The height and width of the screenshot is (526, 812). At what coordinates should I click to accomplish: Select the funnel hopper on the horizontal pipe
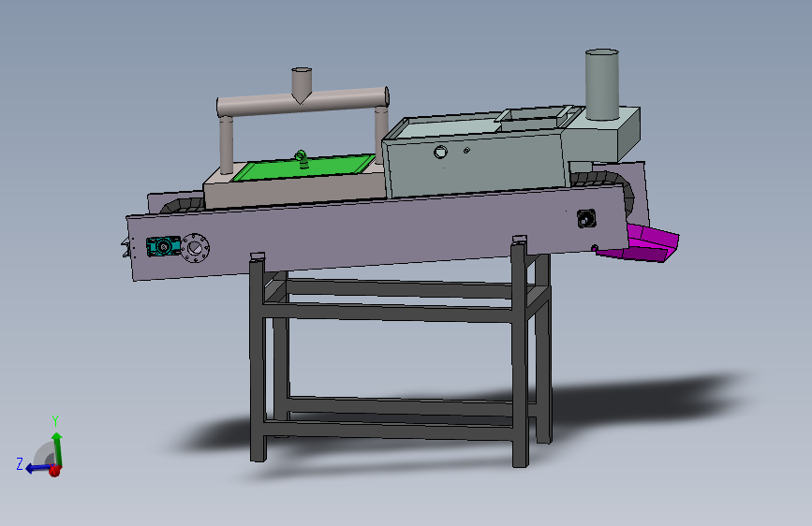click(302, 84)
